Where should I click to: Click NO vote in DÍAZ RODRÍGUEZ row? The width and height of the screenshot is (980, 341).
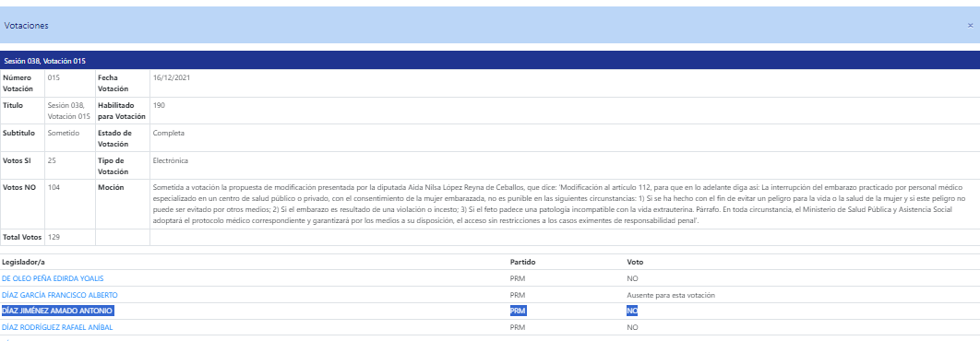pos(632,327)
